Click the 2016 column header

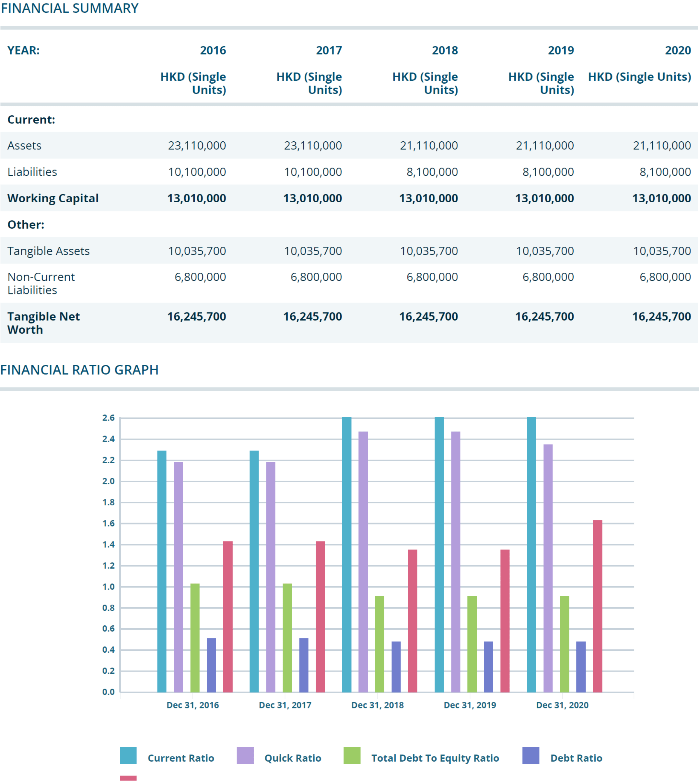coord(213,50)
